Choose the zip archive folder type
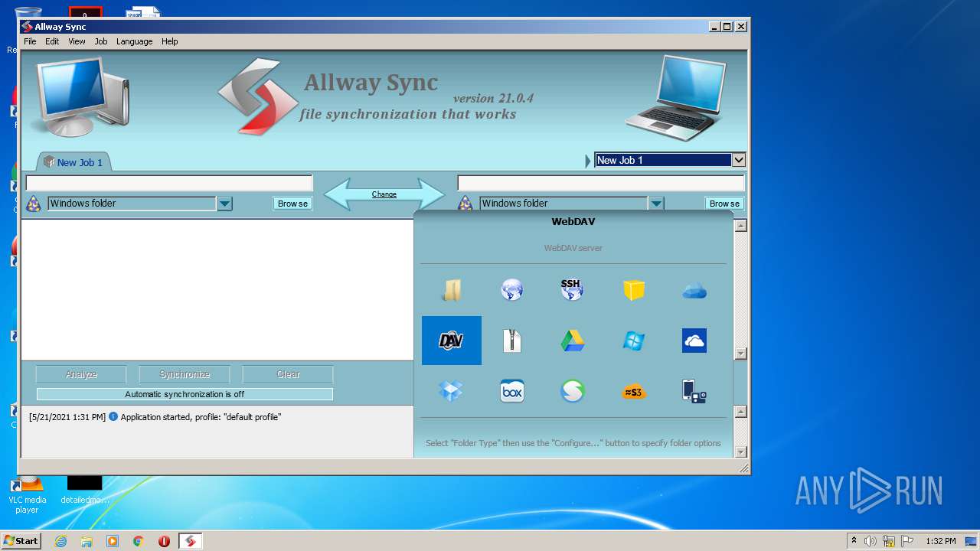Screen dimensions: 980x551 coord(512,341)
